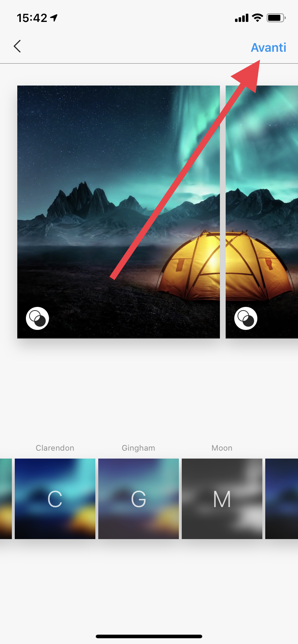Viewport: 298px width, 644px height.
Task: Select partially visible filter before Clarendon
Action: [x=6, y=499]
